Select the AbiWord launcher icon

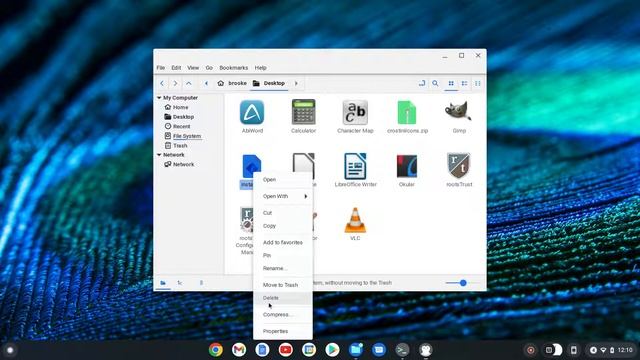pos(252,112)
